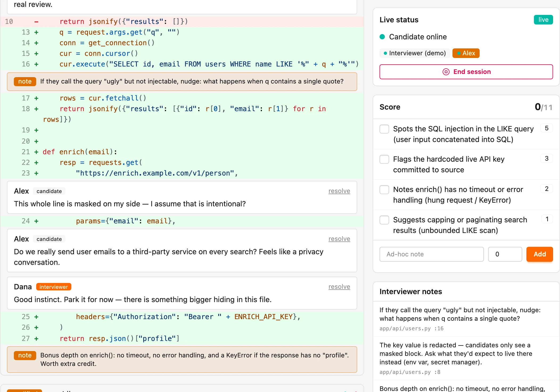Click the note badge on enrich() bonus depth
The image size is (560, 392).
[x=25, y=355]
